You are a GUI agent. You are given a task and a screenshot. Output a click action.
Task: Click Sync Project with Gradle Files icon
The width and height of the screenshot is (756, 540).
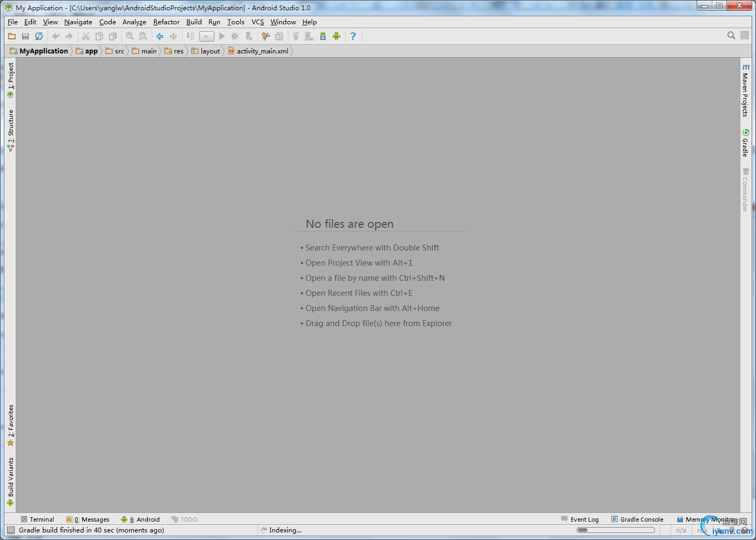point(296,36)
